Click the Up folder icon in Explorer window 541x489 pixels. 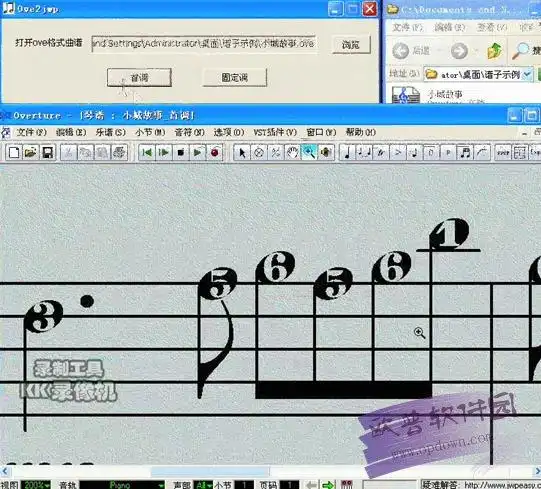(x=494, y=51)
